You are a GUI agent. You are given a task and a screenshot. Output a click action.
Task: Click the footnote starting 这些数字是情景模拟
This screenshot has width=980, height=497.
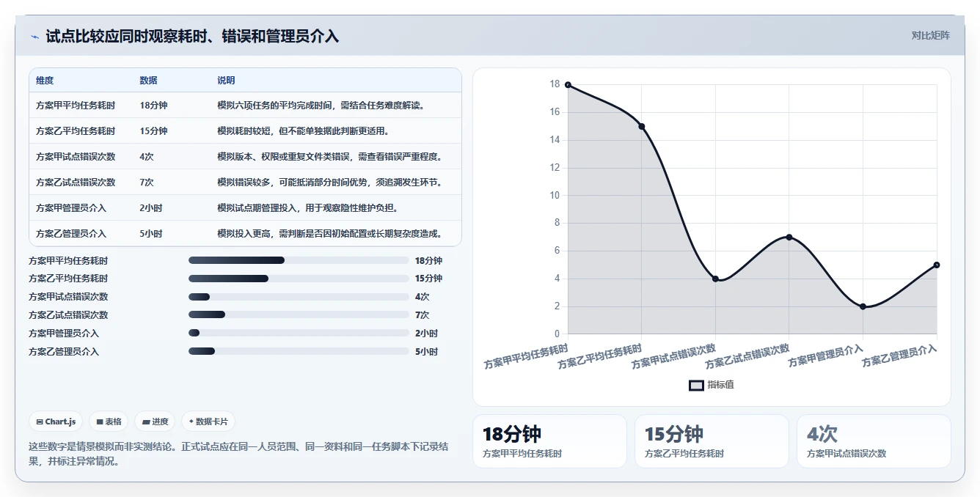tap(239, 454)
